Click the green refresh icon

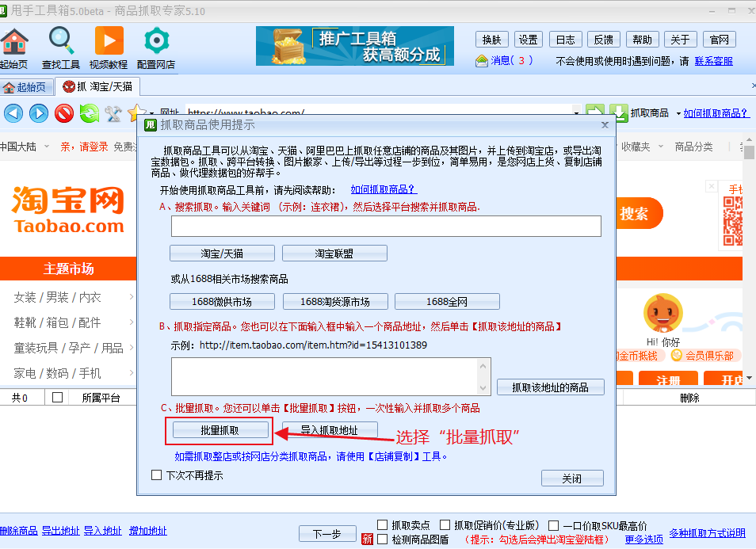point(90,113)
